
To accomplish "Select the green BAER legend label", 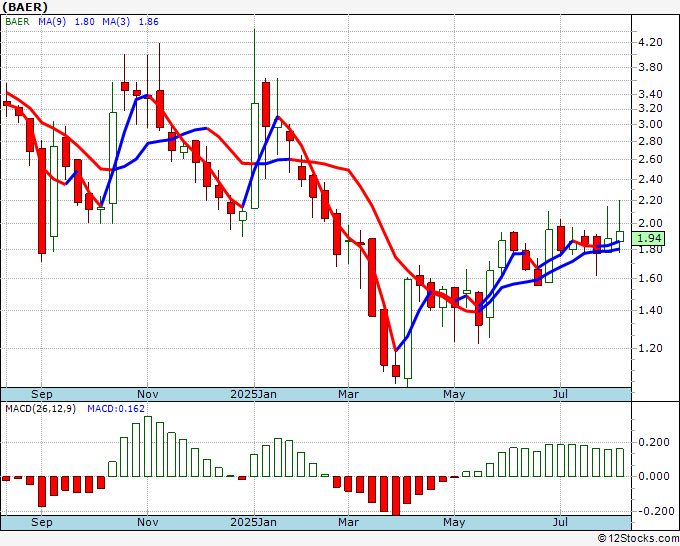I will (x=17, y=22).
